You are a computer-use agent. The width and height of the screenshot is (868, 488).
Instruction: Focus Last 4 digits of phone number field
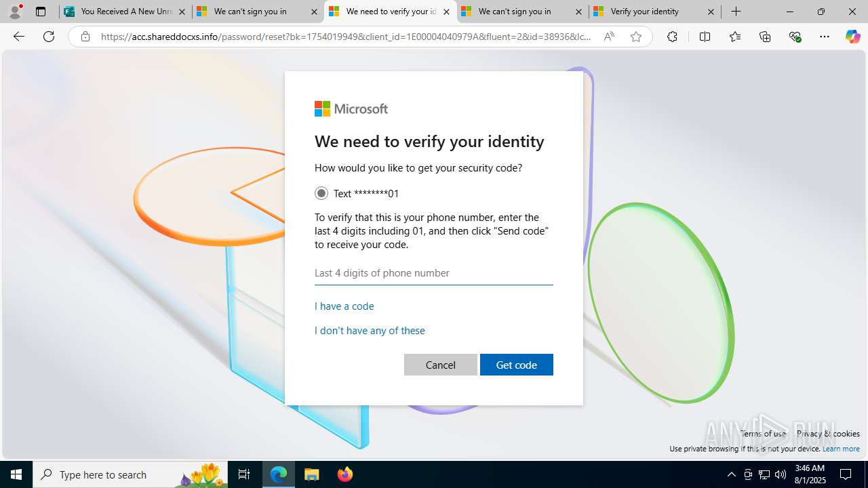point(434,273)
